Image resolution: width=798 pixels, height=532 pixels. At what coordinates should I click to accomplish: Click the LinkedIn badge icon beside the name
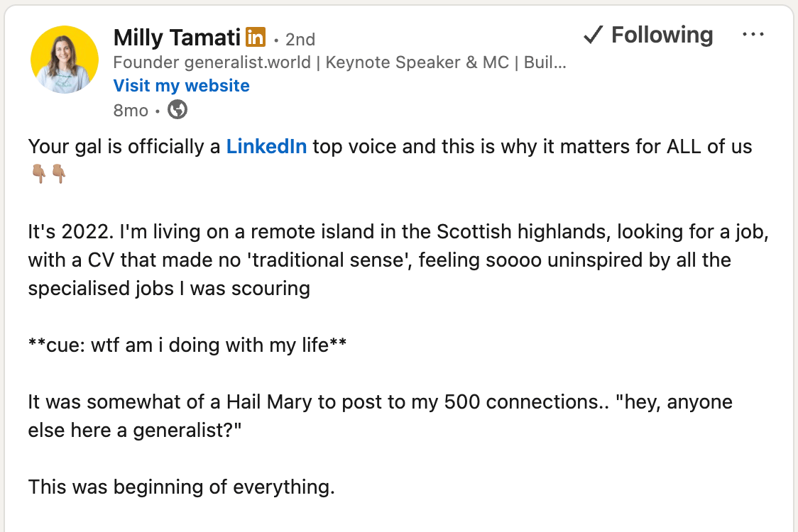tap(256, 37)
